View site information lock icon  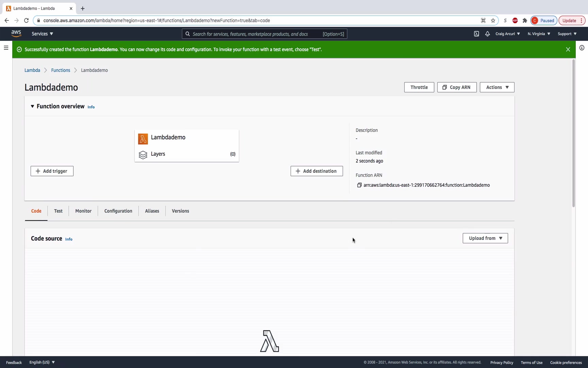pyautogui.click(x=38, y=20)
